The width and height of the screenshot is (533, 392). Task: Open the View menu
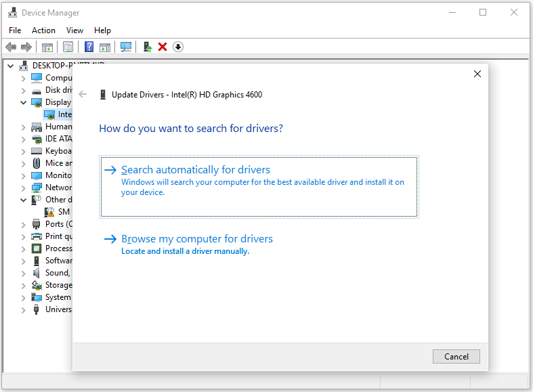click(74, 30)
